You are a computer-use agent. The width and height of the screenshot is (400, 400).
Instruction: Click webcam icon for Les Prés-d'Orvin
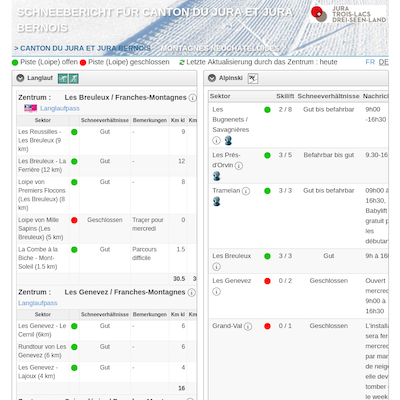coord(217,176)
